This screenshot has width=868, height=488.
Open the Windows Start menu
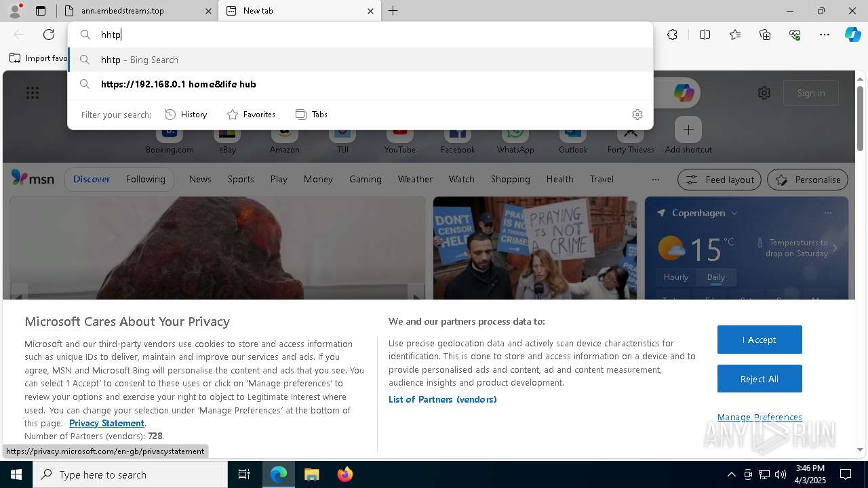(x=16, y=474)
